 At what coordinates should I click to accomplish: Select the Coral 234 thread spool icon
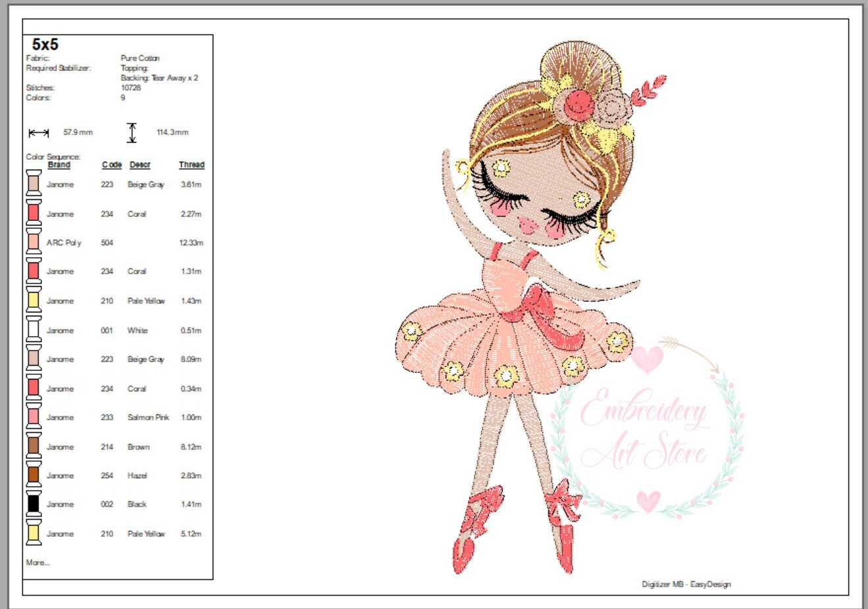click(32, 214)
